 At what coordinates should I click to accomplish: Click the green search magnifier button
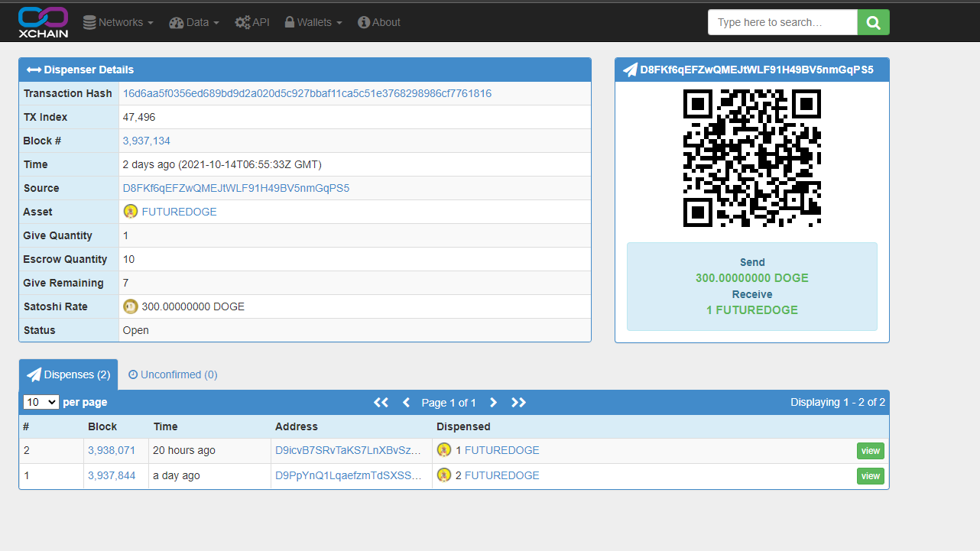pyautogui.click(x=873, y=22)
